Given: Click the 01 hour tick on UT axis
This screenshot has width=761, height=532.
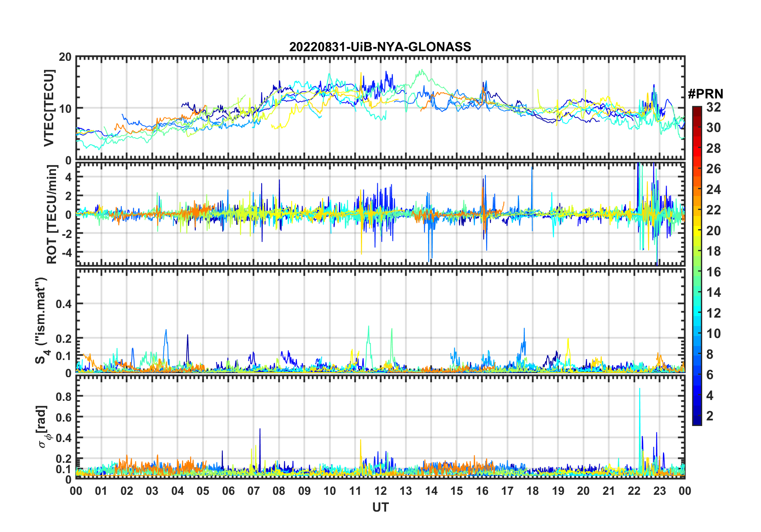Looking at the screenshot, I should pyautogui.click(x=101, y=491).
